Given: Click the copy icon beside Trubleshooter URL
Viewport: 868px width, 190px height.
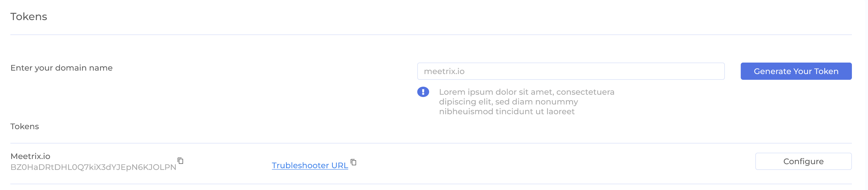Looking at the screenshot, I should [353, 162].
